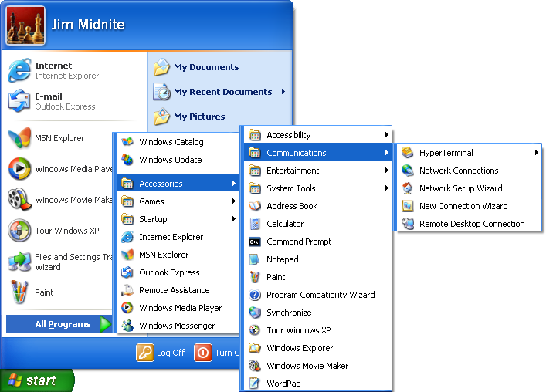Expand the Accessibility submenu arrow

click(386, 134)
